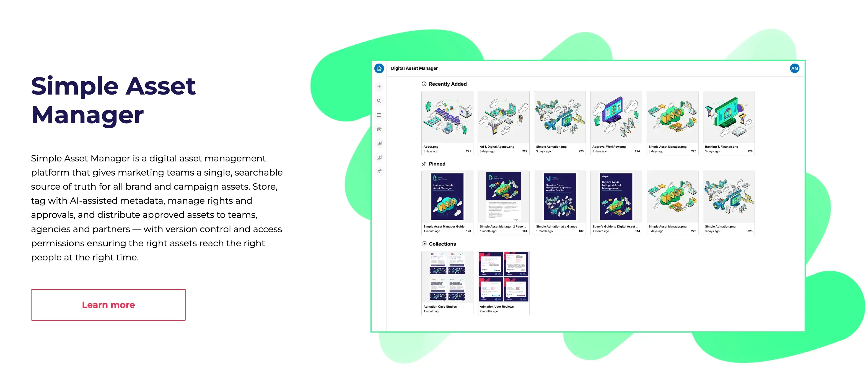Click the number 114 on Buyer's Guide card
Viewport: 868px width, 379px height.
(637, 231)
